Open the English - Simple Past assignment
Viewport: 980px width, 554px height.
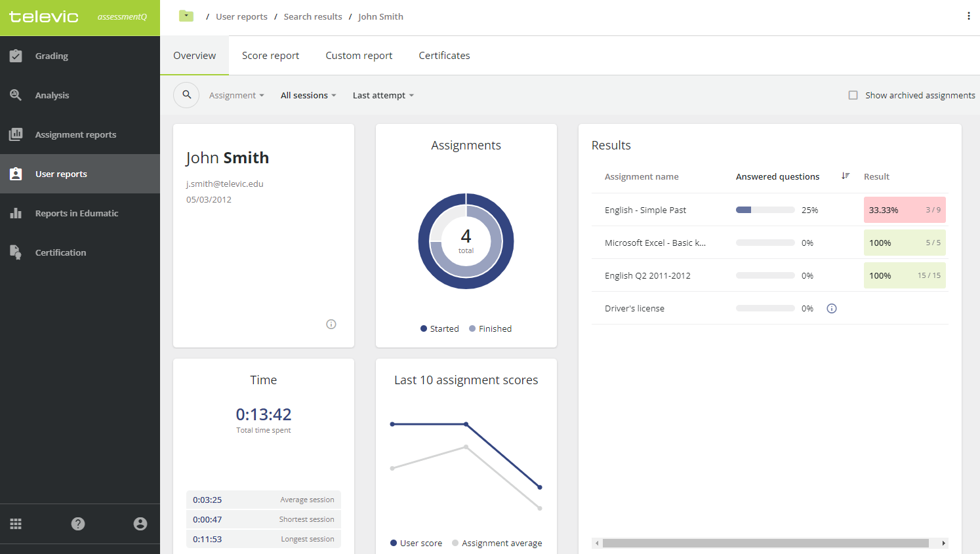pos(645,210)
